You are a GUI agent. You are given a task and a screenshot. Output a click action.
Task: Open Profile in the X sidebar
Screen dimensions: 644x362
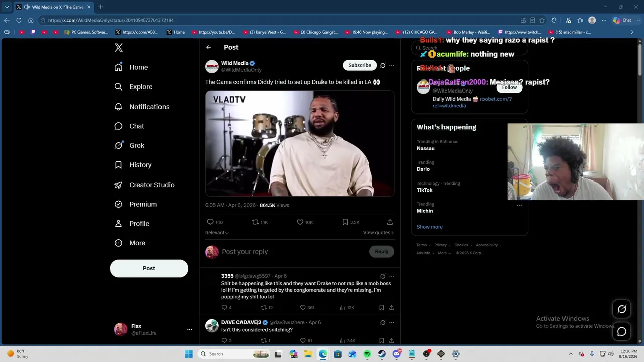point(132,224)
